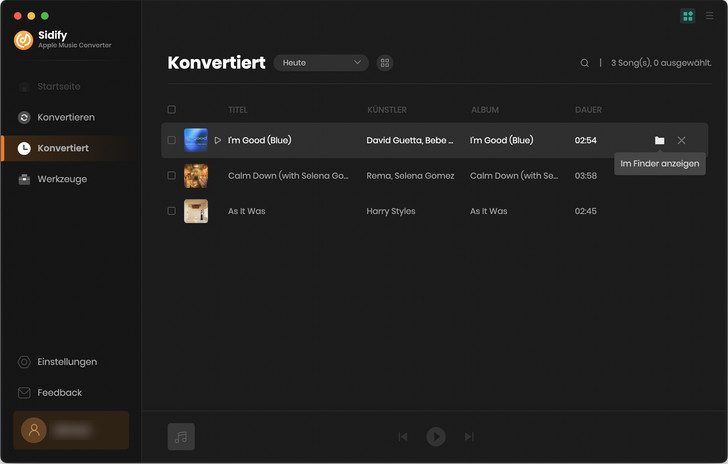Click the Konvertiert clock icon
The height and width of the screenshot is (464, 728).
(24, 148)
